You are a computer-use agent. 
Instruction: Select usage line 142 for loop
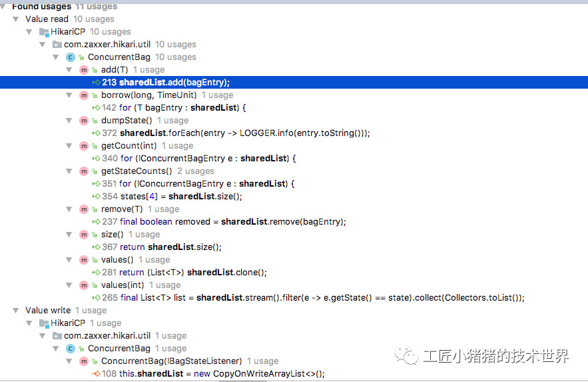174,108
